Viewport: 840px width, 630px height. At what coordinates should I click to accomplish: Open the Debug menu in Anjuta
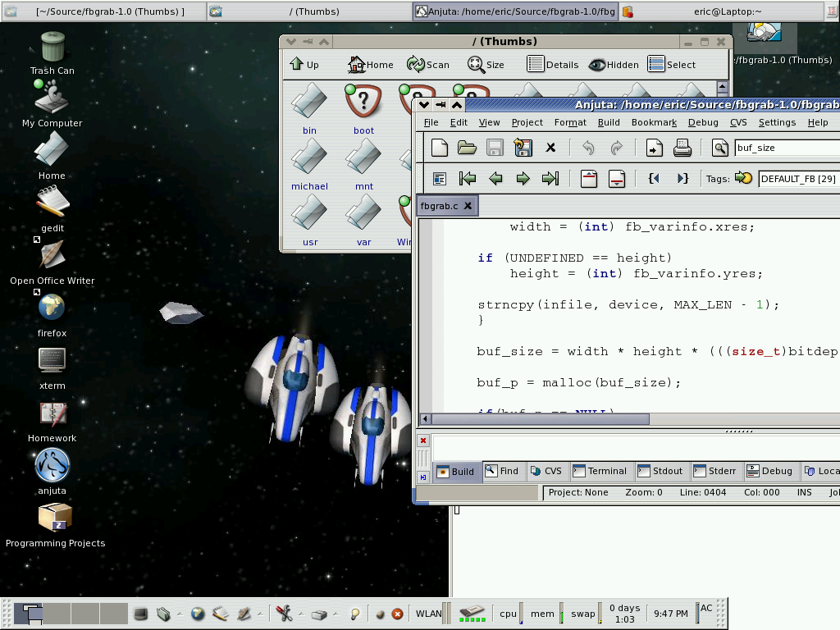(x=703, y=122)
